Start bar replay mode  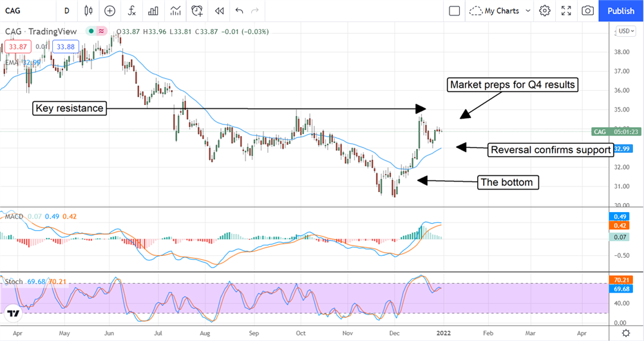pos(220,11)
